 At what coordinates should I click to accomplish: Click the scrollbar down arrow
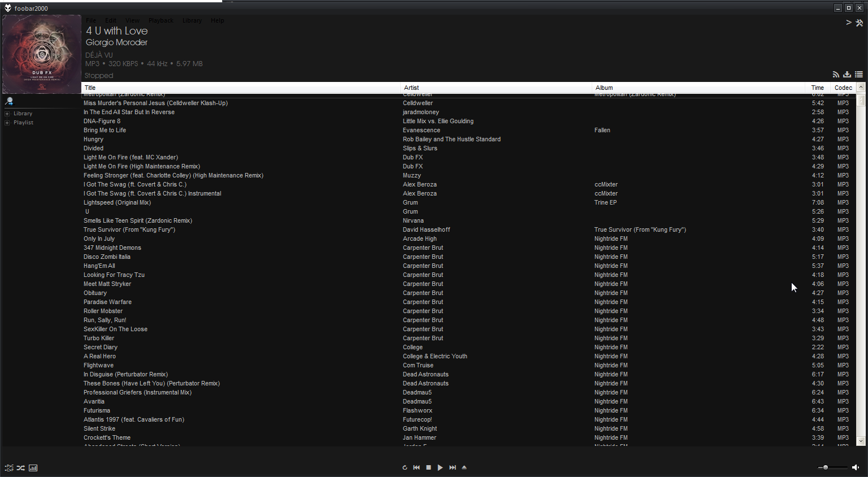coord(861,441)
